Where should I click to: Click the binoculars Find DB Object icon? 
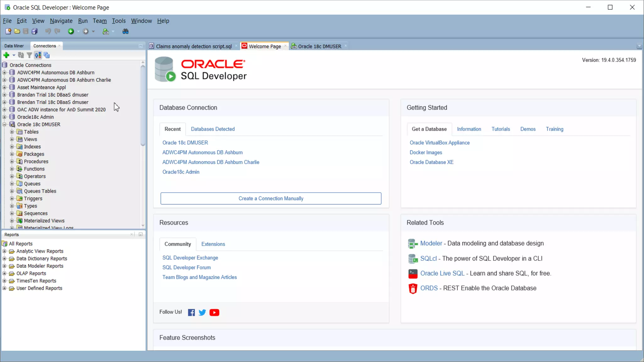[x=125, y=31]
